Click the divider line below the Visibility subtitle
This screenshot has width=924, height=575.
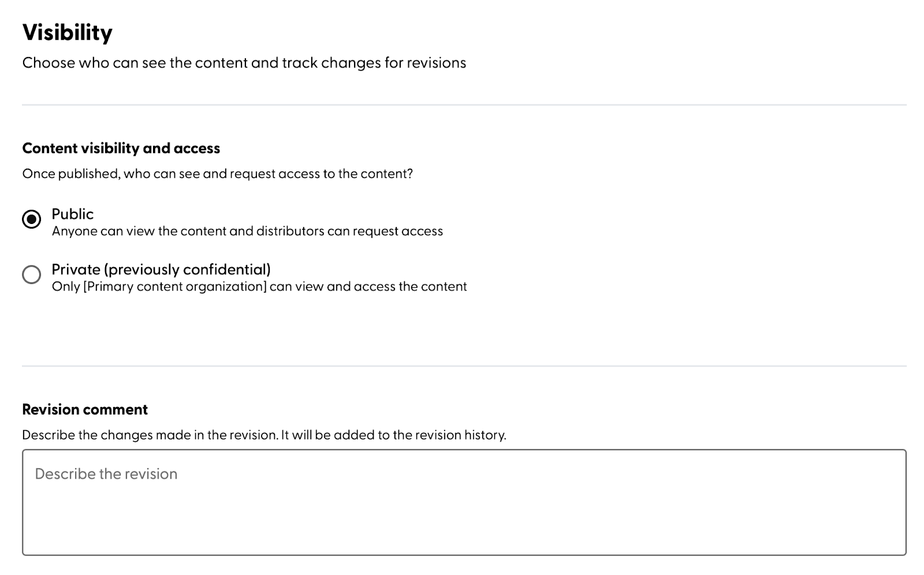click(x=464, y=105)
